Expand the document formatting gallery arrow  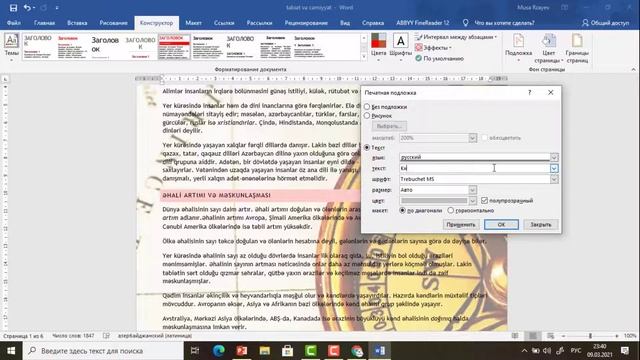364,57
